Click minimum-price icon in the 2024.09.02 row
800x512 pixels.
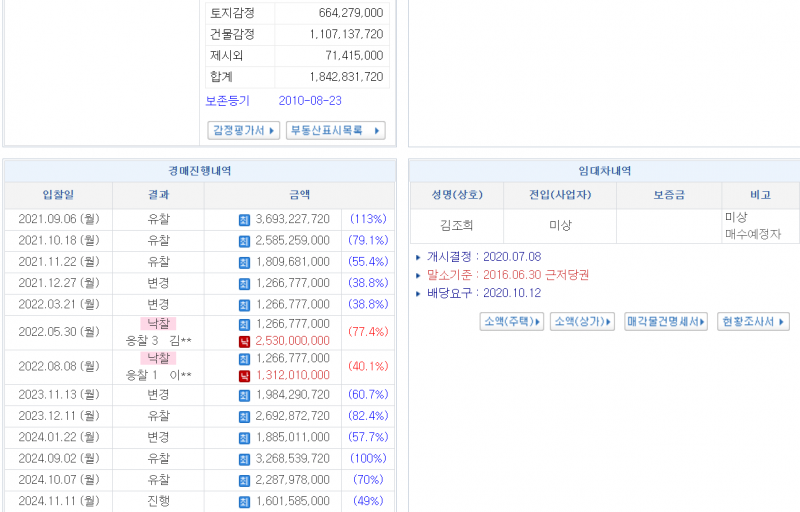(244, 459)
